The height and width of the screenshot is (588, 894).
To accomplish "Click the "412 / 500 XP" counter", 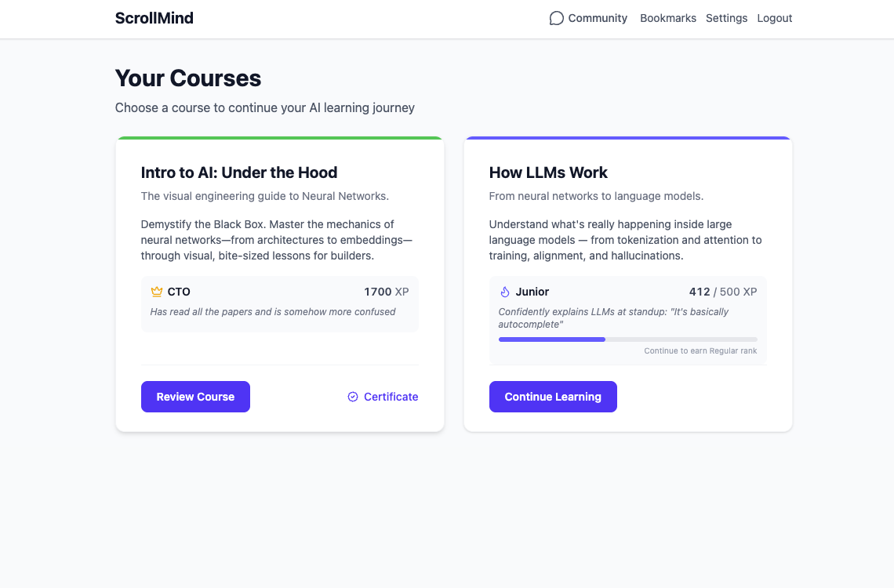I will (x=722, y=291).
